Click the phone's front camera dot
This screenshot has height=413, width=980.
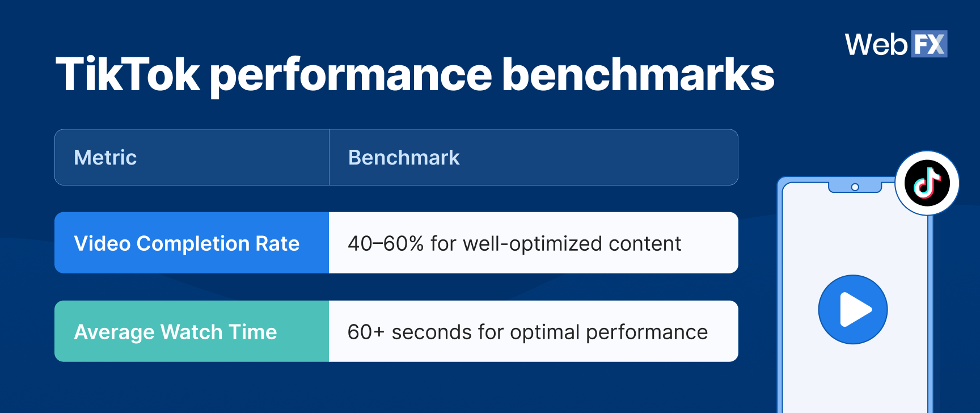[855, 187]
